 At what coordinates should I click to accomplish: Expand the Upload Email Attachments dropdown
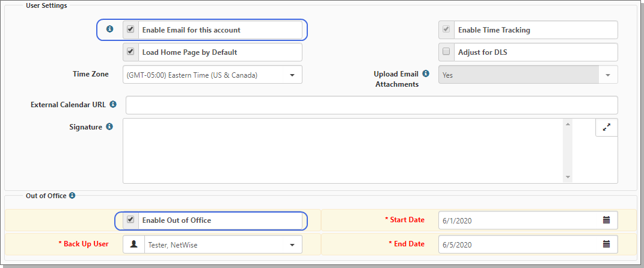[x=607, y=75]
